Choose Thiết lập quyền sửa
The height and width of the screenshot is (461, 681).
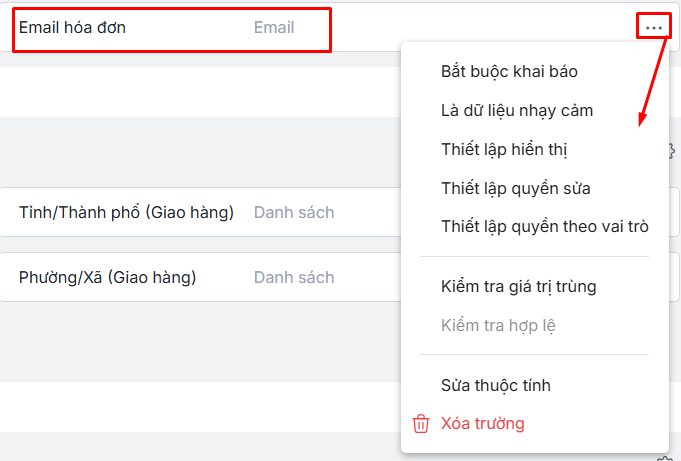(515, 188)
